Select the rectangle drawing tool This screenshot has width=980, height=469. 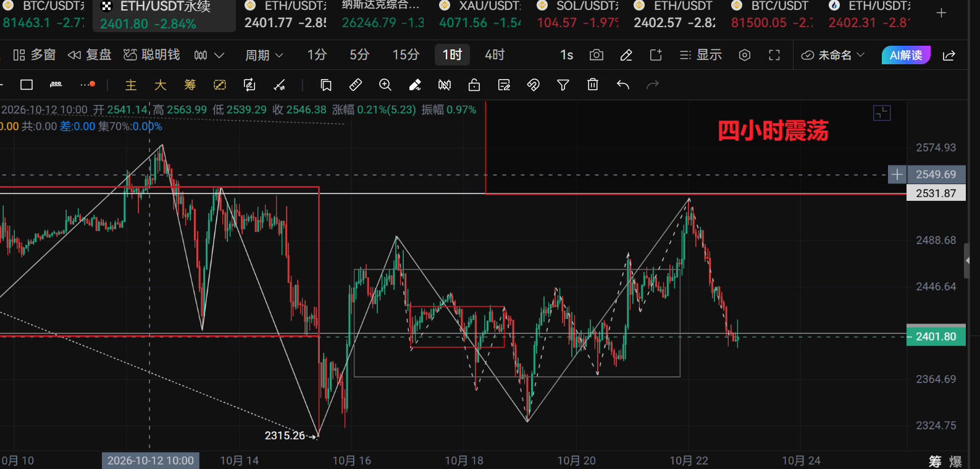27,85
